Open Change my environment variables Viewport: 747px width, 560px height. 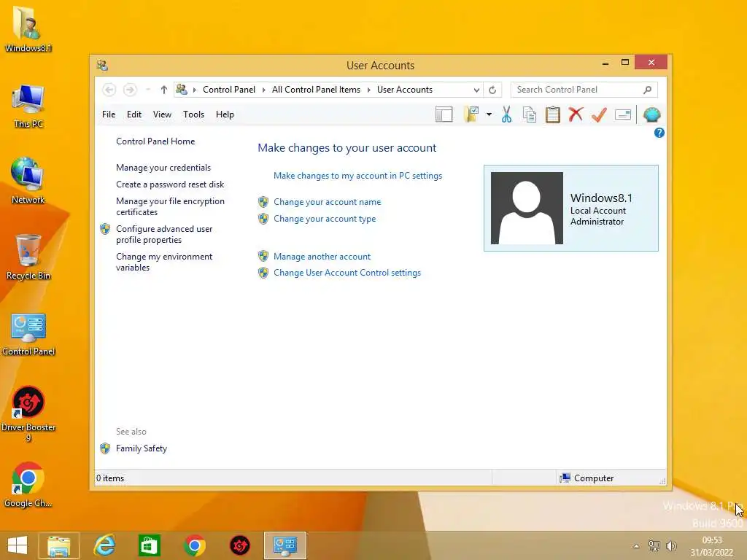coord(164,262)
